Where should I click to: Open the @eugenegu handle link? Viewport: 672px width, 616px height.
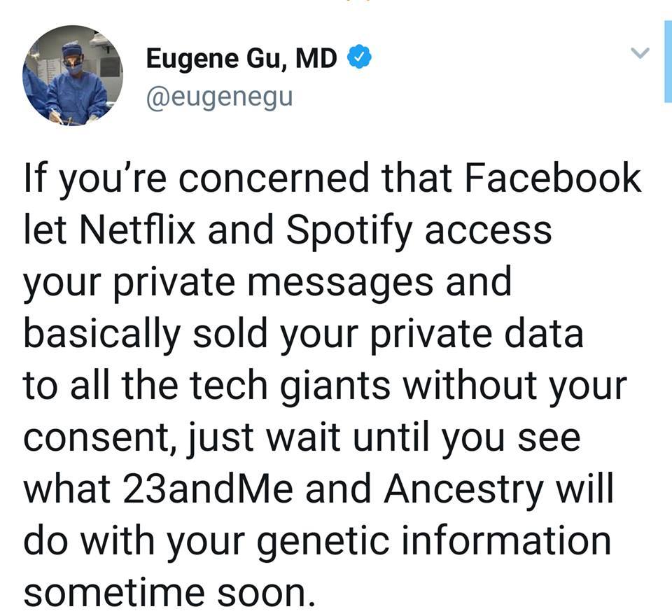218,97
